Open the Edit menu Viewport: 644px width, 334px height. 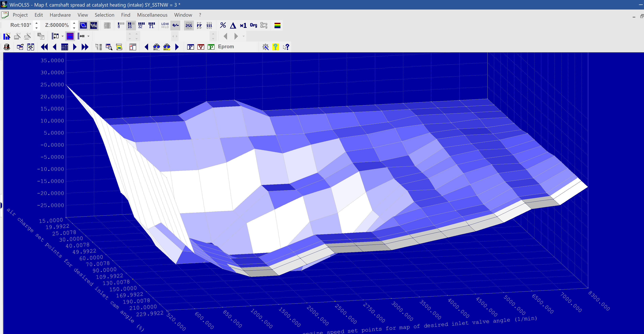pos(38,15)
